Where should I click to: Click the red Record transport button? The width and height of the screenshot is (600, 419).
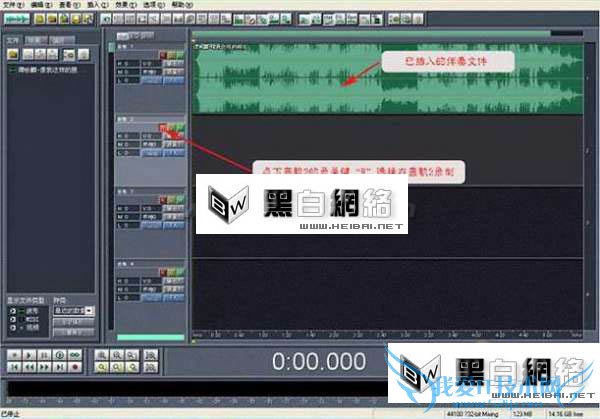pyautogui.click(x=75, y=367)
